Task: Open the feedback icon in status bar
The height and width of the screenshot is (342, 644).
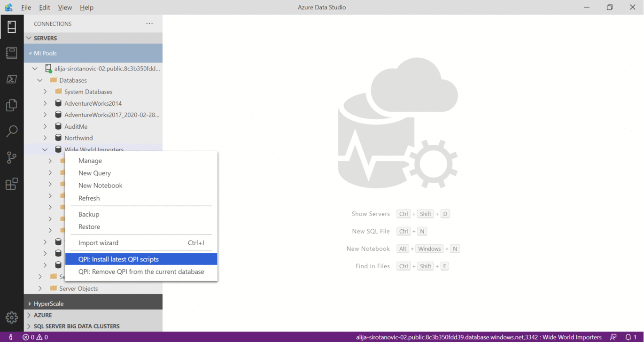Action: point(613,337)
